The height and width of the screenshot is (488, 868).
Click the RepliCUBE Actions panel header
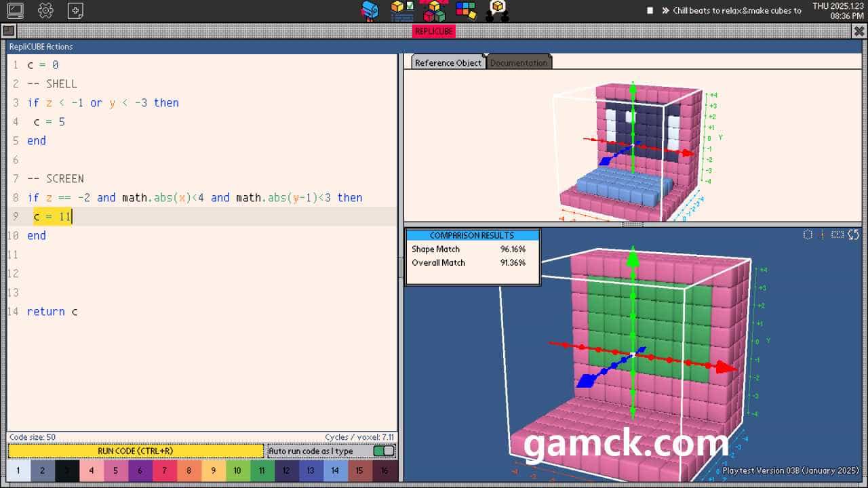coord(202,46)
